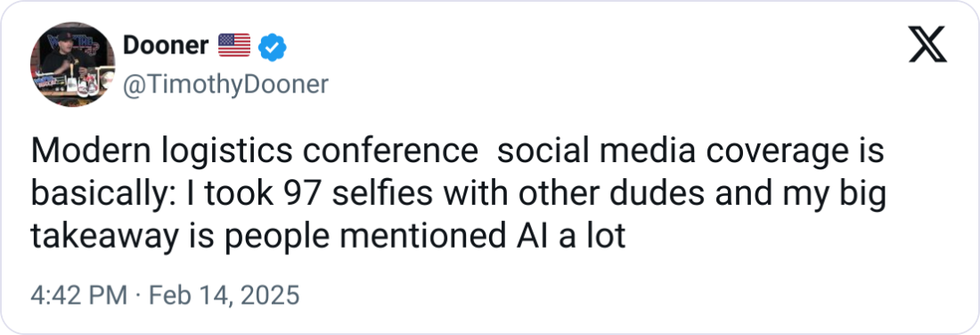Click the Feb 14, 2025 date

tap(225, 295)
